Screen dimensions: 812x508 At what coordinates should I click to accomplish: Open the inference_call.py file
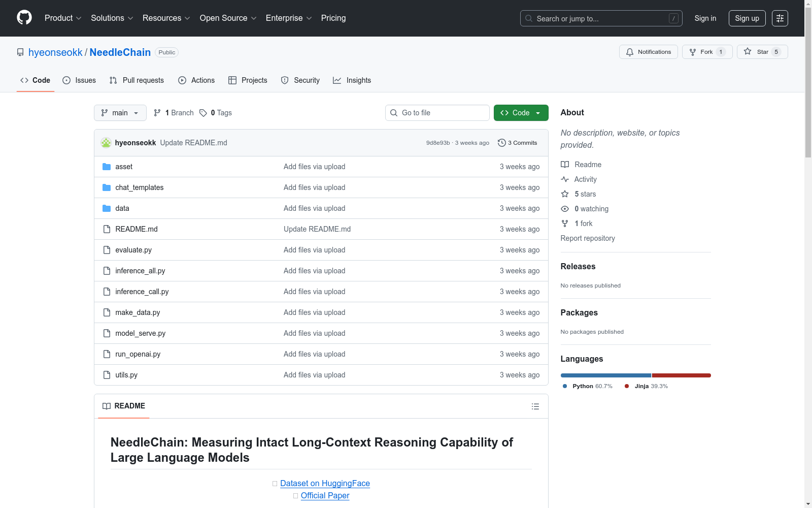tap(142, 292)
